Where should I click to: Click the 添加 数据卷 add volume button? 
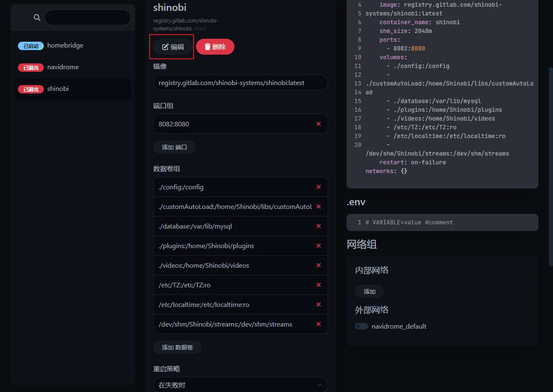tap(177, 347)
